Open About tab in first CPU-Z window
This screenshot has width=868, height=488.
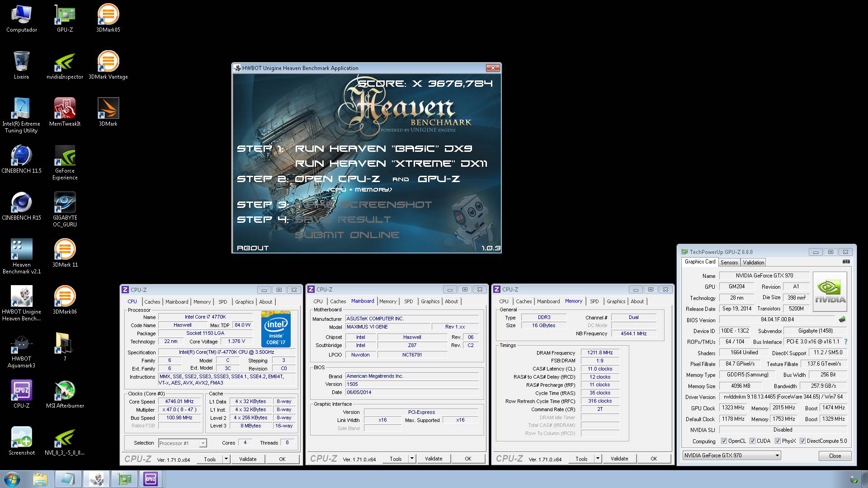266,302
